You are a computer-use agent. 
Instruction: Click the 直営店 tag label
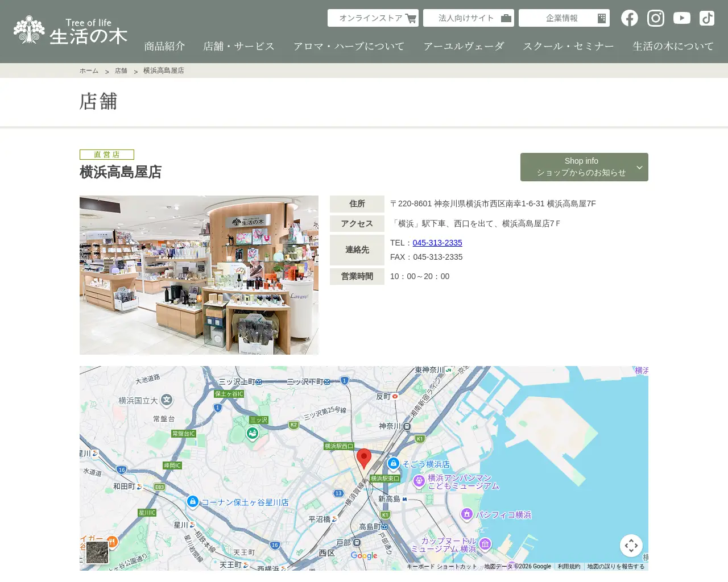point(107,155)
